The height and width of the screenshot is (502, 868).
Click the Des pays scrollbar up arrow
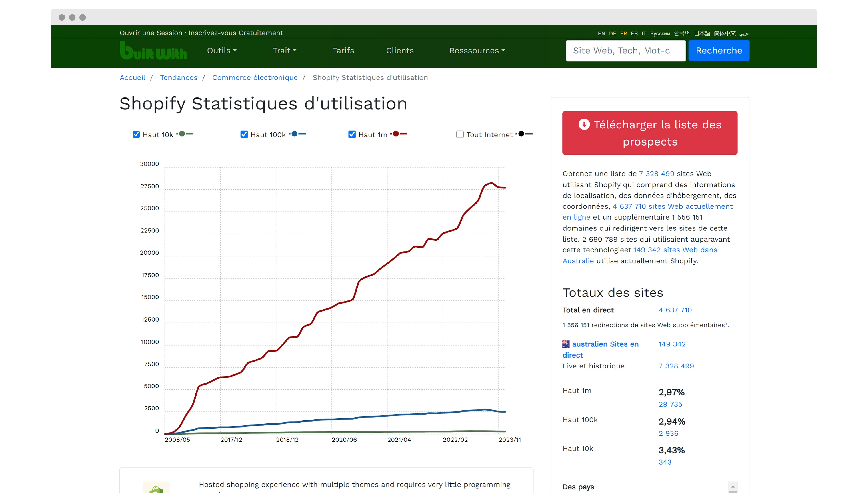click(733, 487)
